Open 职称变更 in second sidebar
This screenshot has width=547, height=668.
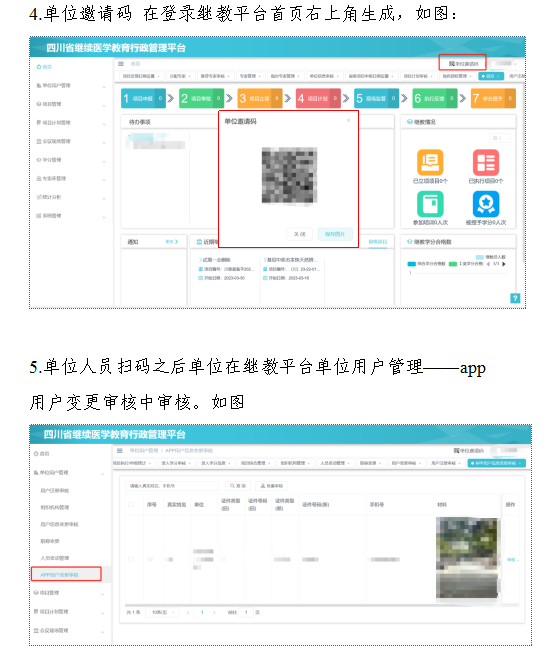click(x=50, y=541)
